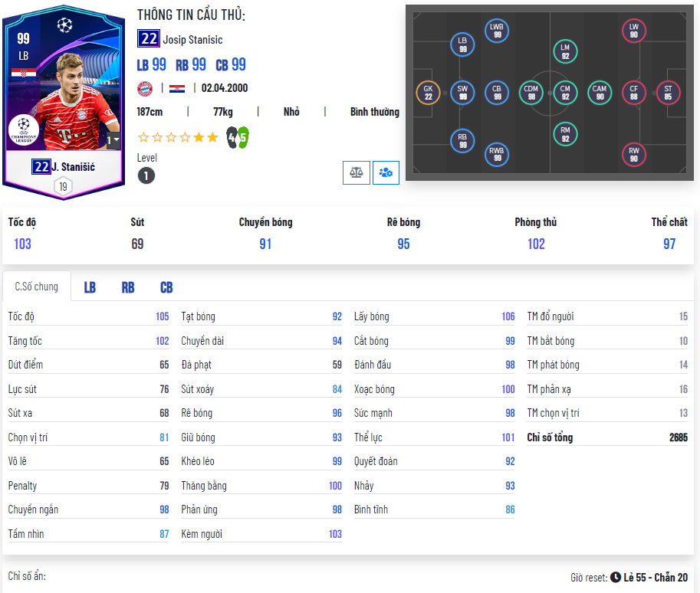Click the Champions League badge on card

point(24,129)
